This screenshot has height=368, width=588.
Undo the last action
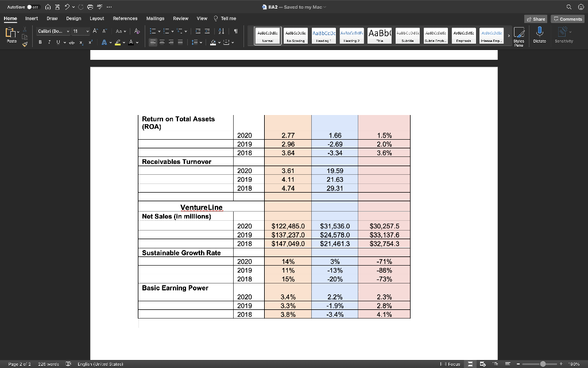point(67,7)
